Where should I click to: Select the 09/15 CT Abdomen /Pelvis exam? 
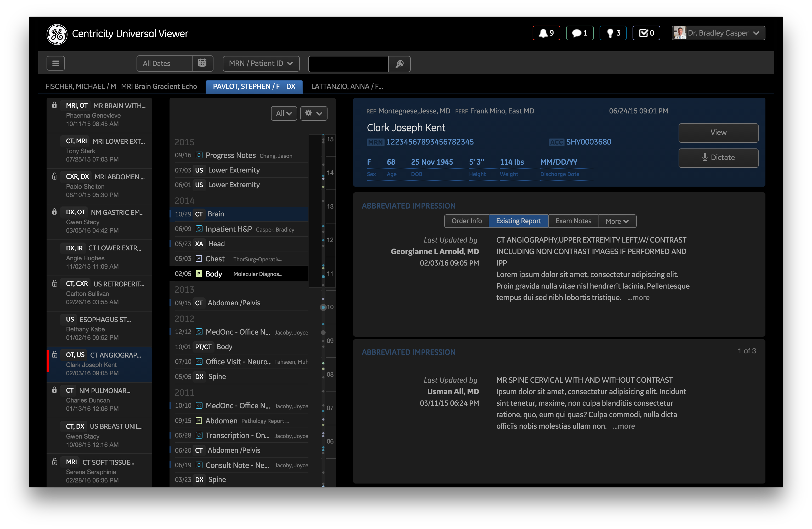239,303
